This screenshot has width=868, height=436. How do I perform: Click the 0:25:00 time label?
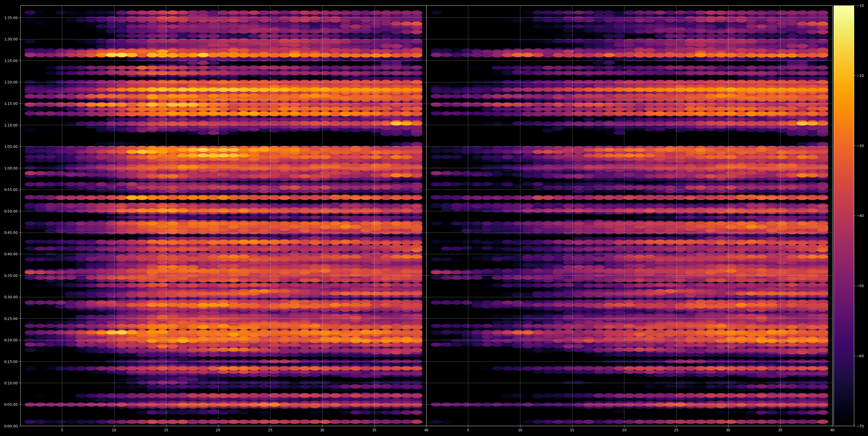[11, 319]
